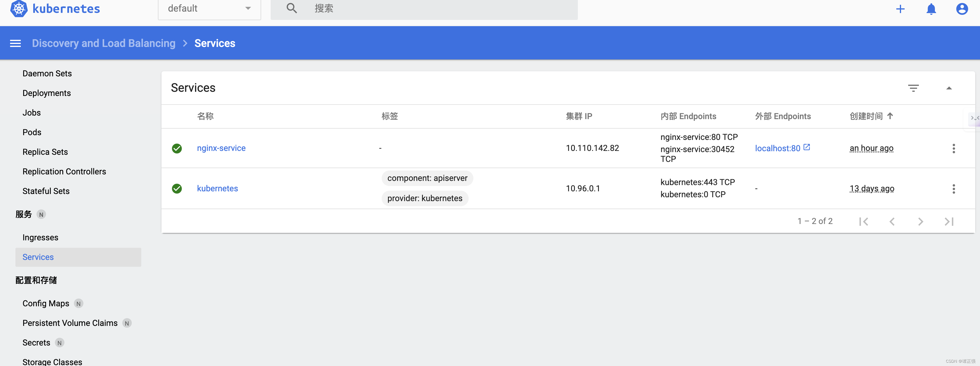
Task: Open the nginx-service link
Action: 221,148
